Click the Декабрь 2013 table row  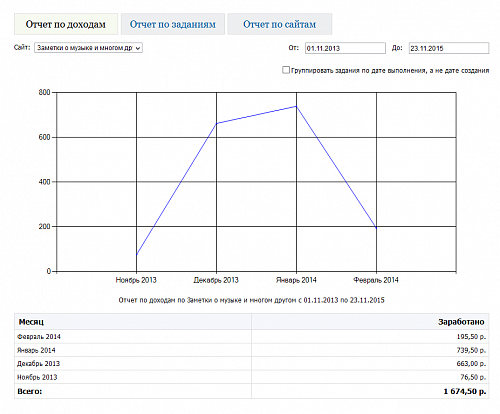click(252, 364)
